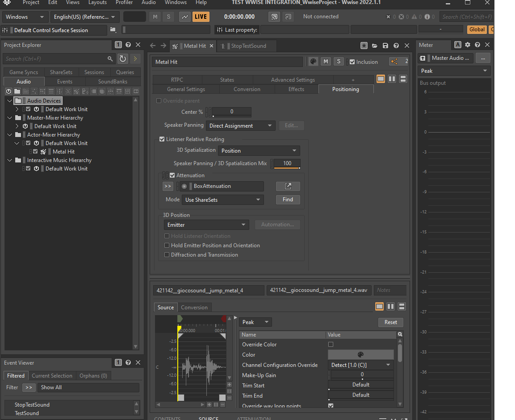Open the English(US) language dropdown
The height and width of the screenshot is (420, 515).
[x=84, y=17]
